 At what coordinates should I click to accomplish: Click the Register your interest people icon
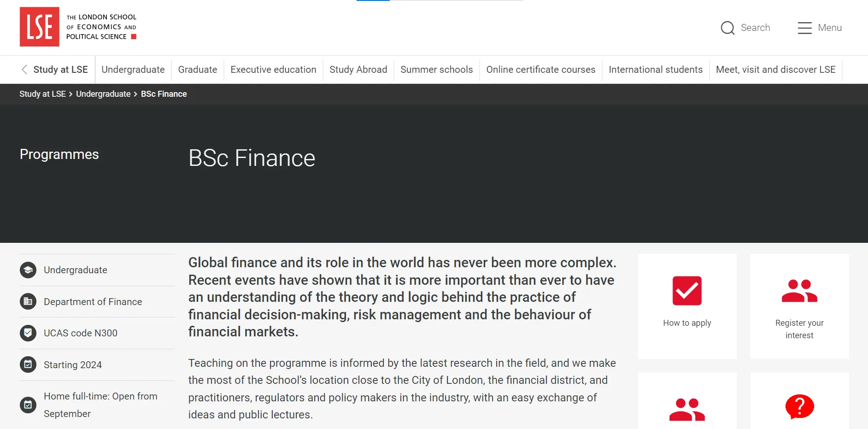799,291
